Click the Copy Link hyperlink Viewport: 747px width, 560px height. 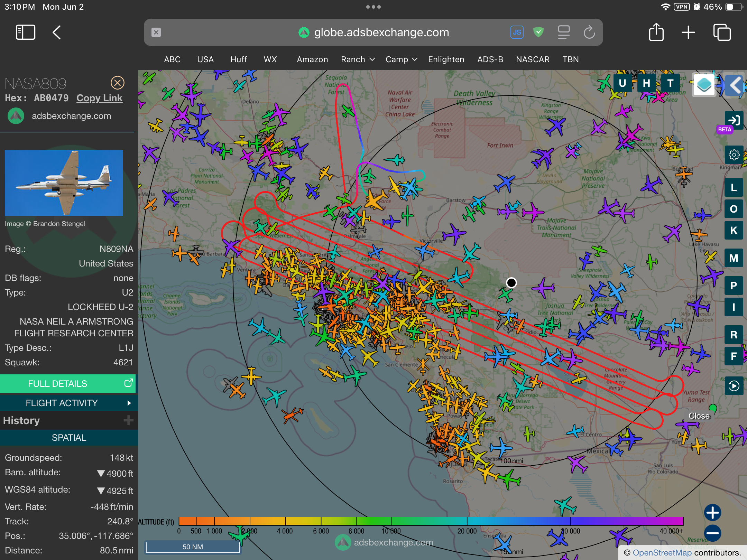point(99,98)
